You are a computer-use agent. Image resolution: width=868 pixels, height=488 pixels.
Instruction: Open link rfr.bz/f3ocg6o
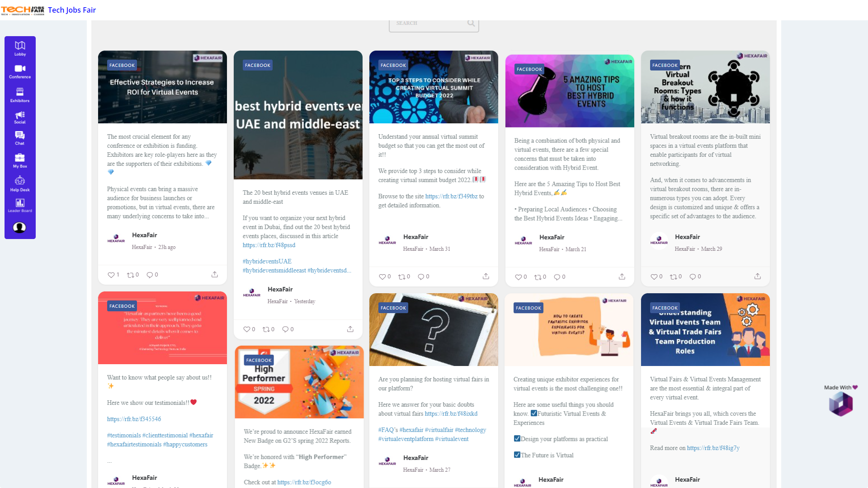pyautogui.click(x=304, y=483)
